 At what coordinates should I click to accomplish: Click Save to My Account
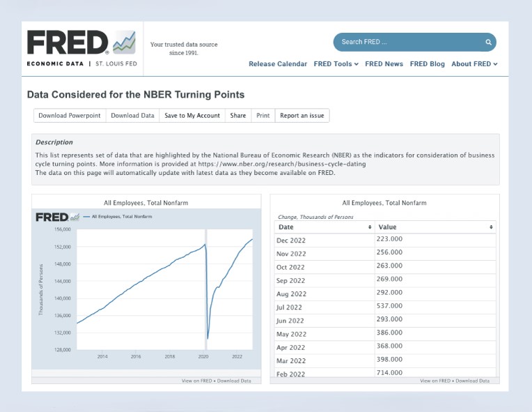[192, 116]
